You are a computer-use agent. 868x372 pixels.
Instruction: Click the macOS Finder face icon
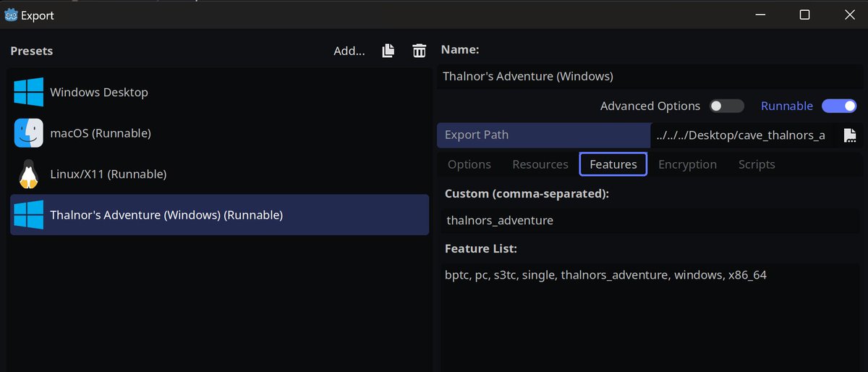[x=29, y=133]
